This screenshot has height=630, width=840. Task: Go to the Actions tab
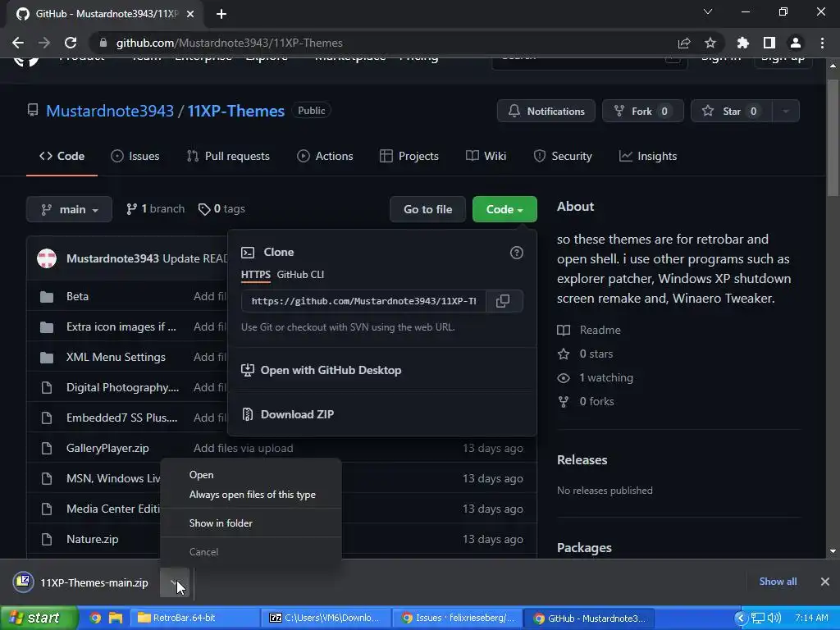coord(325,157)
